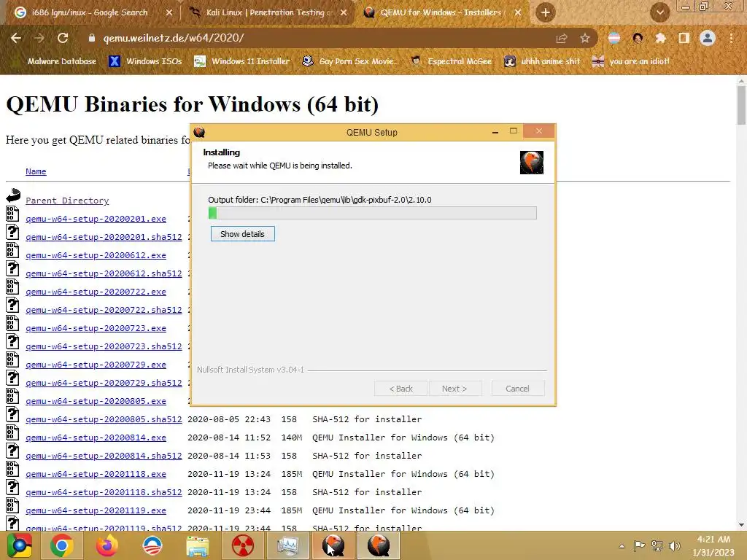Open the striped flag extension icon
This screenshot has width=747, height=560.
point(614,39)
